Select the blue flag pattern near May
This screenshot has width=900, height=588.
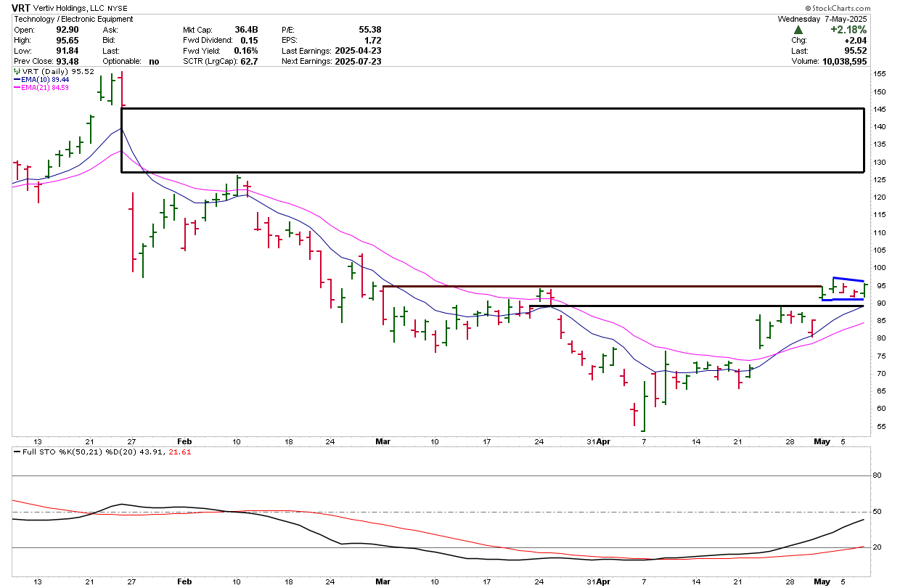842,288
